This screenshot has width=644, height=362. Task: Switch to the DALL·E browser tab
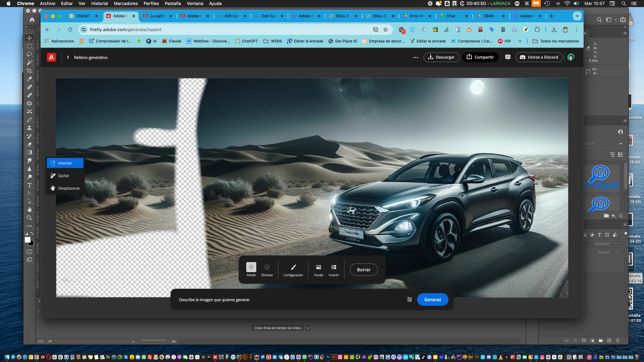[x=342, y=16]
